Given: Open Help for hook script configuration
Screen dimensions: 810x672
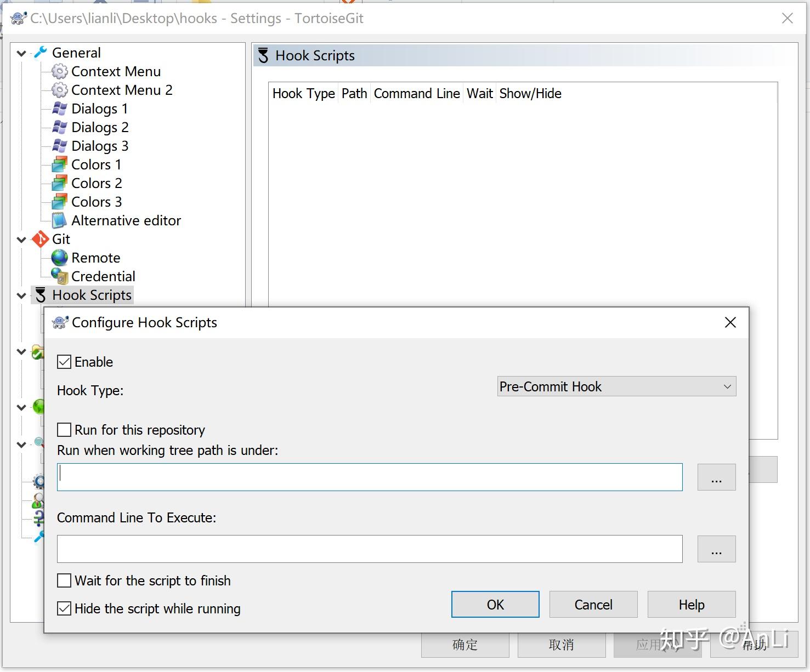Looking at the screenshot, I should point(692,604).
